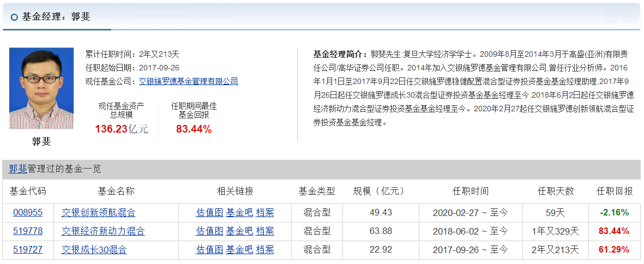The height and width of the screenshot is (264, 644).
Task: Click the 任职回报 column header
Action: coord(615,191)
